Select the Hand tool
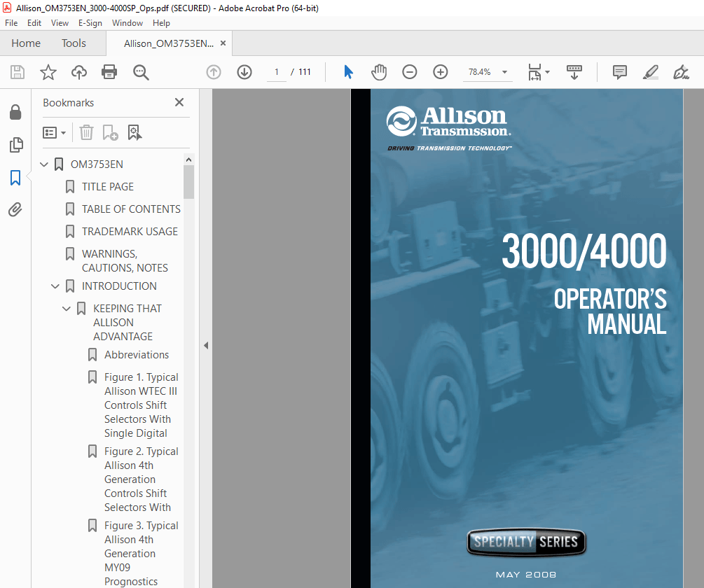Image resolution: width=704 pixels, height=588 pixels. (379, 72)
